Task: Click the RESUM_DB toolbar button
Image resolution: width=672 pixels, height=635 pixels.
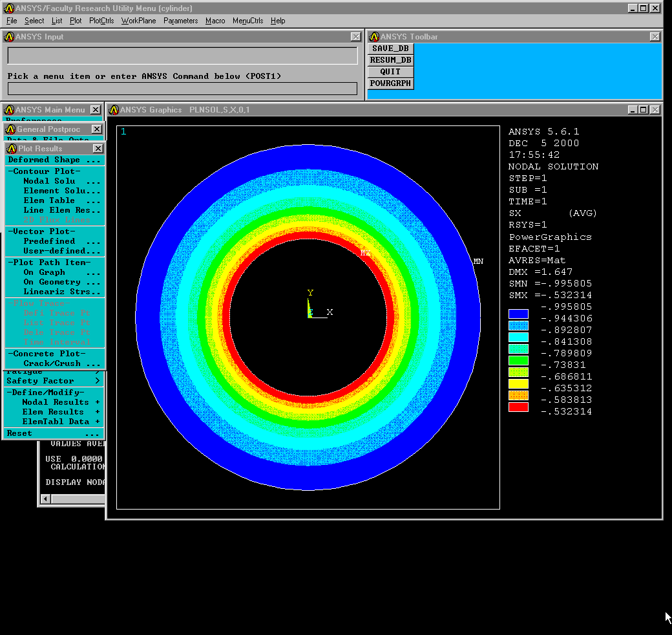Action: (x=390, y=60)
